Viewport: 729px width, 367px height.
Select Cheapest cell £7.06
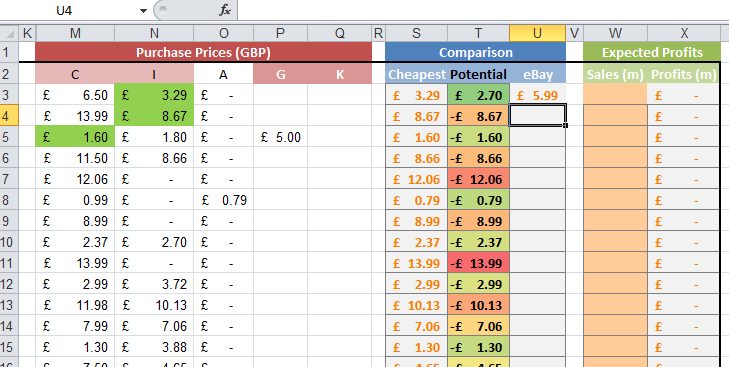417,326
